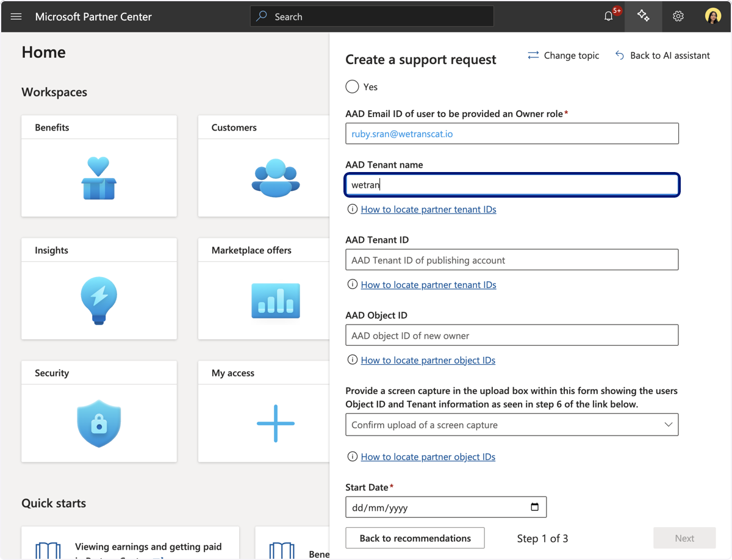The image size is (732, 560).
Task: Click the Next button
Action: [x=684, y=538]
